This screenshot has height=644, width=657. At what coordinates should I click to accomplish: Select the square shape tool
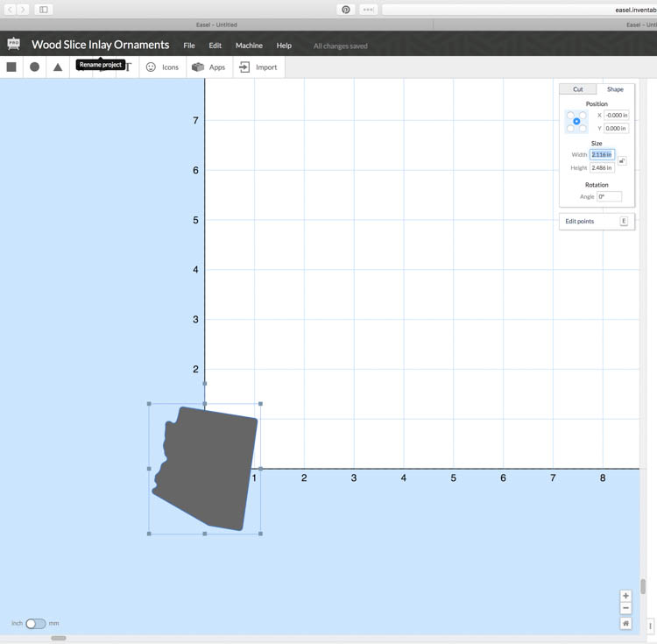[11, 67]
